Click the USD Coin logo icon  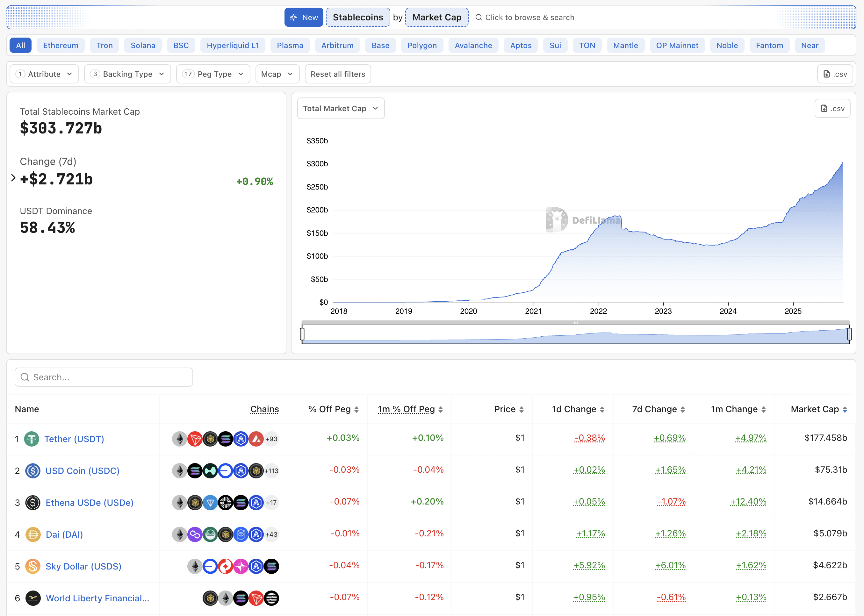(x=32, y=471)
